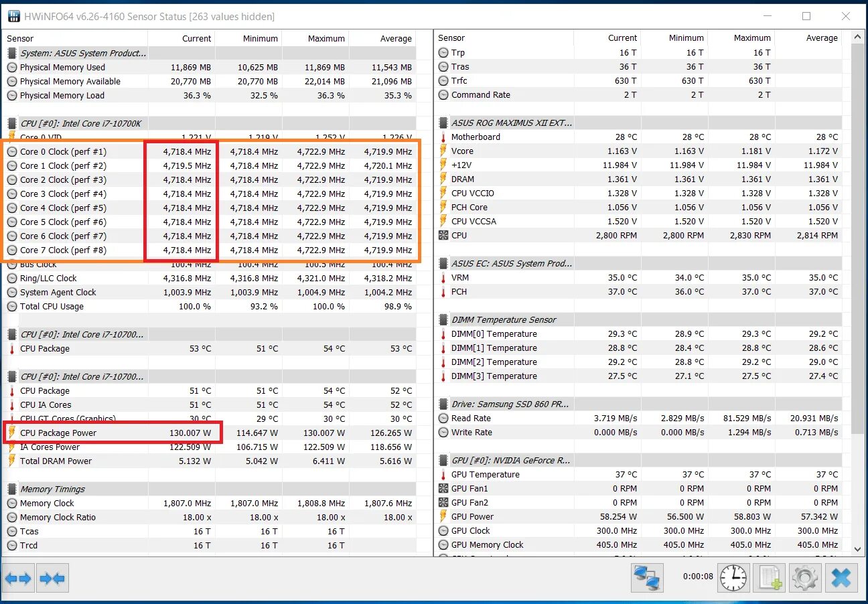This screenshot has width=868, height=604.
Task: Select the Tcas timing row
Action: 210,531
